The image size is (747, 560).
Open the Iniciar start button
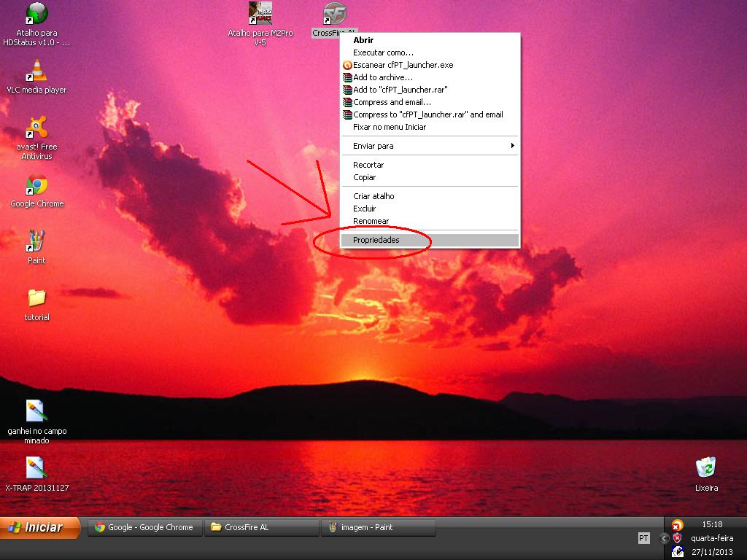tap(40, 527)
